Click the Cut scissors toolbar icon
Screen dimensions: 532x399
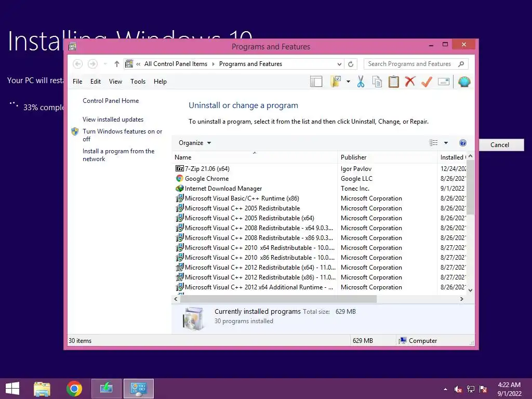[361, 82]
